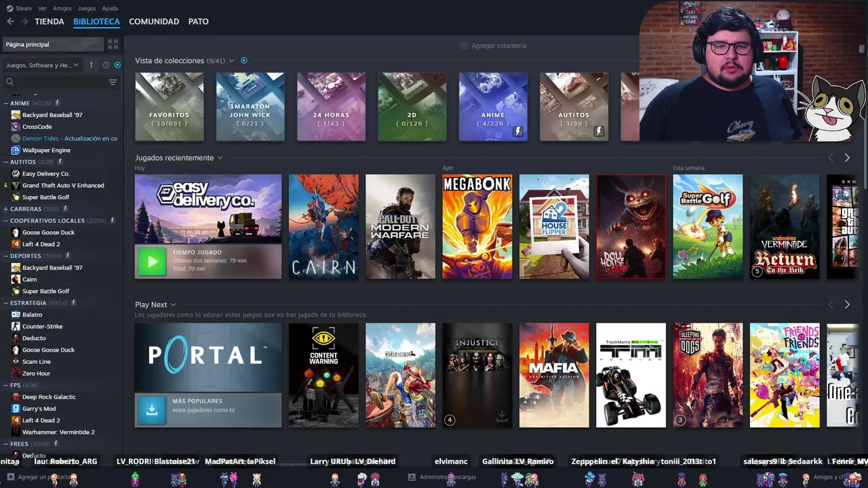Open advanced filter options icon
The height and width of the screenshot is (488, 868).
(113, 82)
